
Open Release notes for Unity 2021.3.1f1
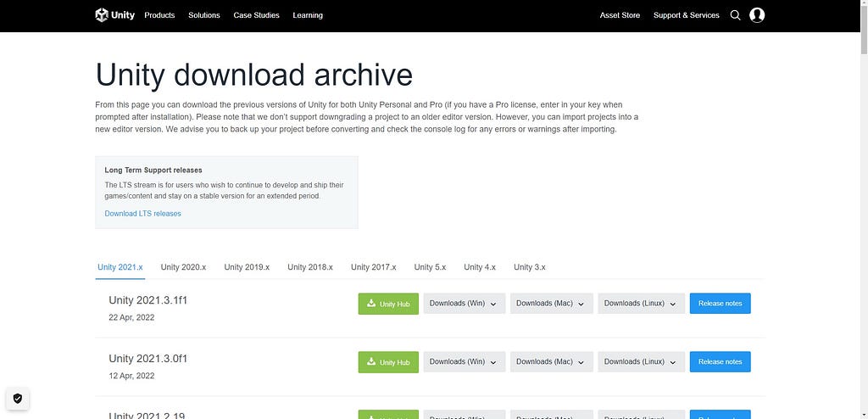tap(721, 304)
